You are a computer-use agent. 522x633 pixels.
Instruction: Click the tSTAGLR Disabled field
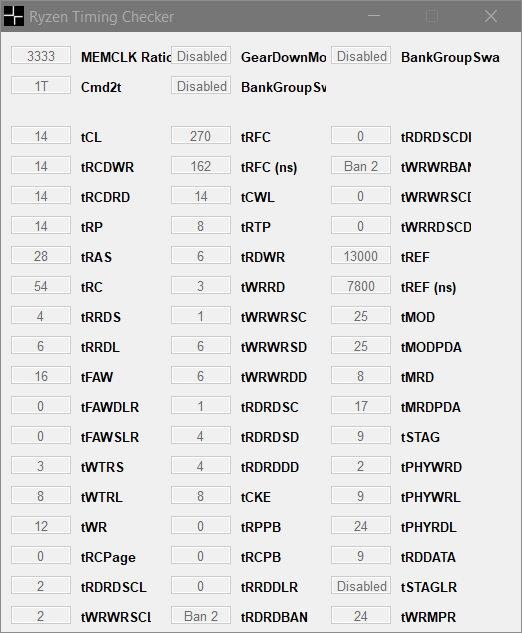tap(361, 585)
